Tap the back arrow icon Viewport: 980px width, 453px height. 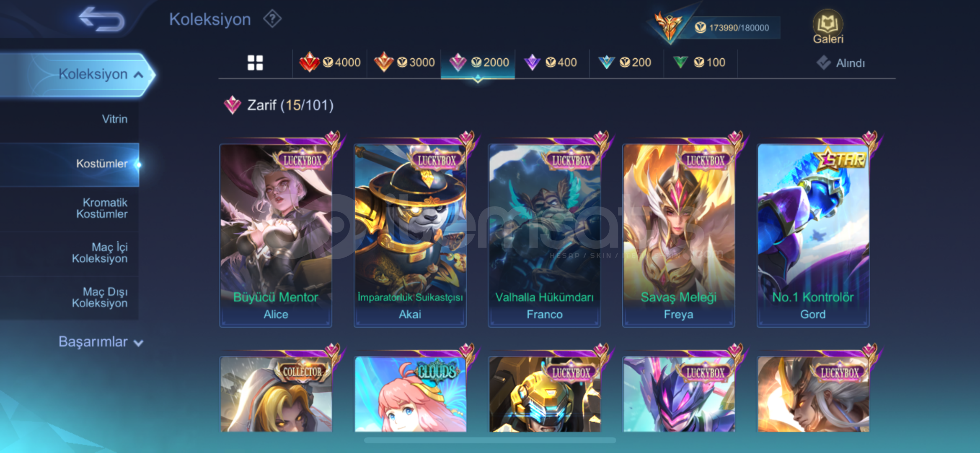tap(102, 19)
